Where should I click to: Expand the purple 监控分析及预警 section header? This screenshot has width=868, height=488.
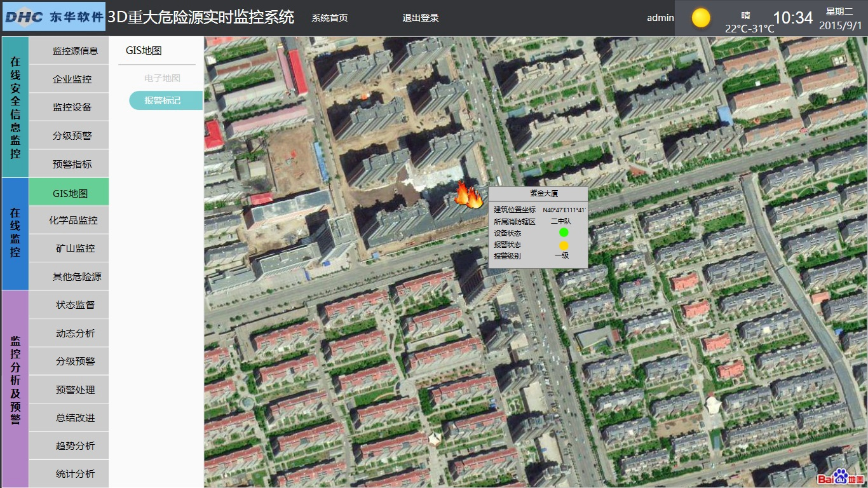15,389
